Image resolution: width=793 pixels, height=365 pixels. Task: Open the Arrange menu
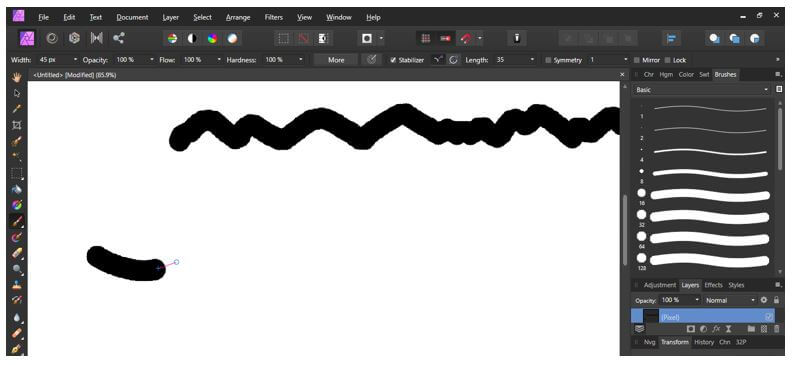point(238,17)
